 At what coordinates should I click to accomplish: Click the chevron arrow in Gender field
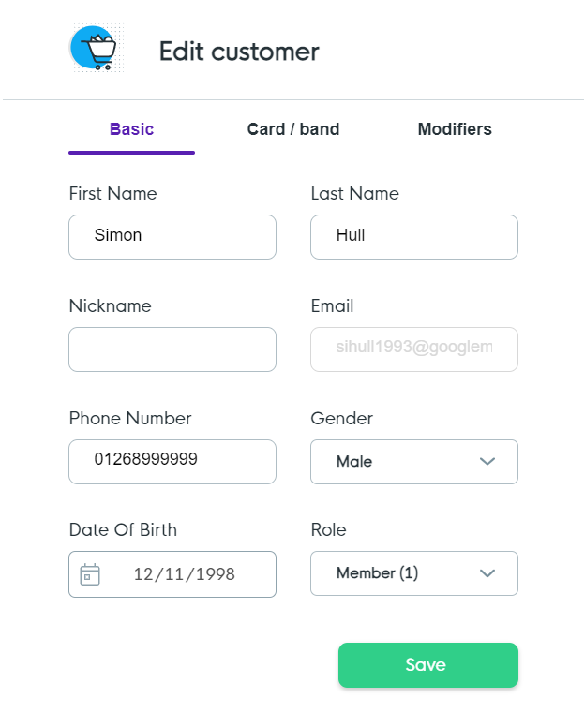(x=487, y=462)
